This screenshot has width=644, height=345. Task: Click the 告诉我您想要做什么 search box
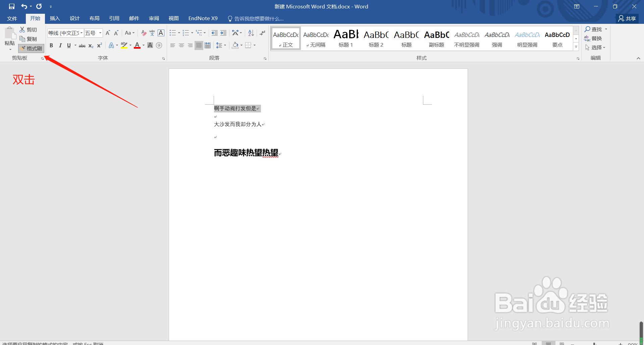pos(256,18)
